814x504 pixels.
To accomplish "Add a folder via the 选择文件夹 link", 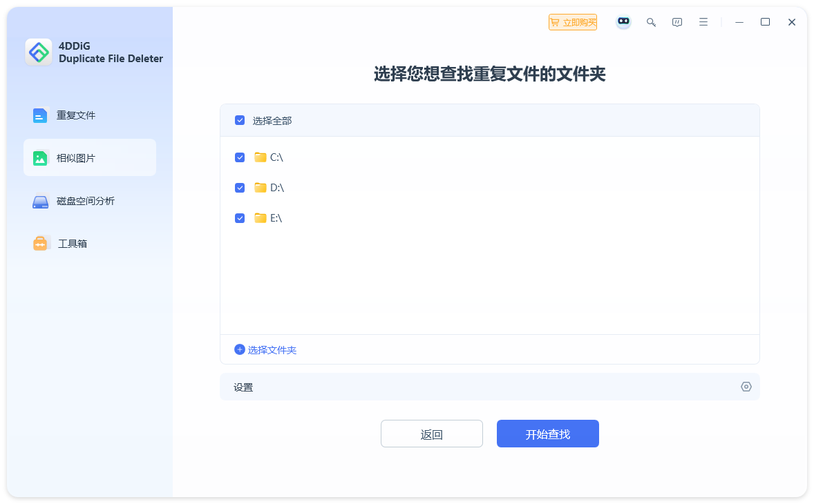I will pyautogui.click(x=265, y=349).
